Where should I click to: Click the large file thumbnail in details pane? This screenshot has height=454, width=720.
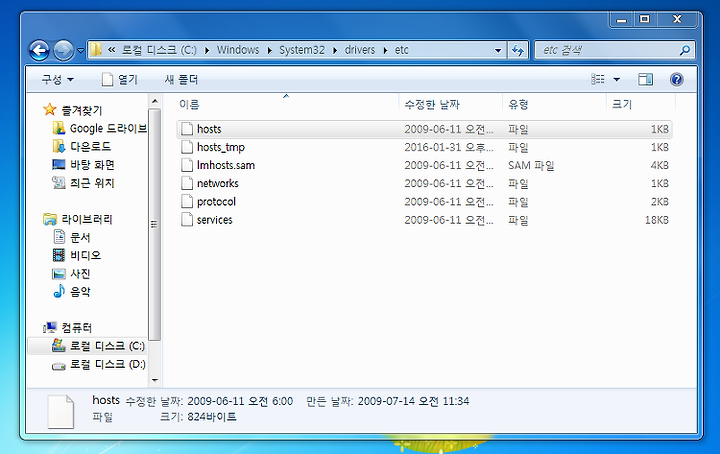tap(61, 411)
